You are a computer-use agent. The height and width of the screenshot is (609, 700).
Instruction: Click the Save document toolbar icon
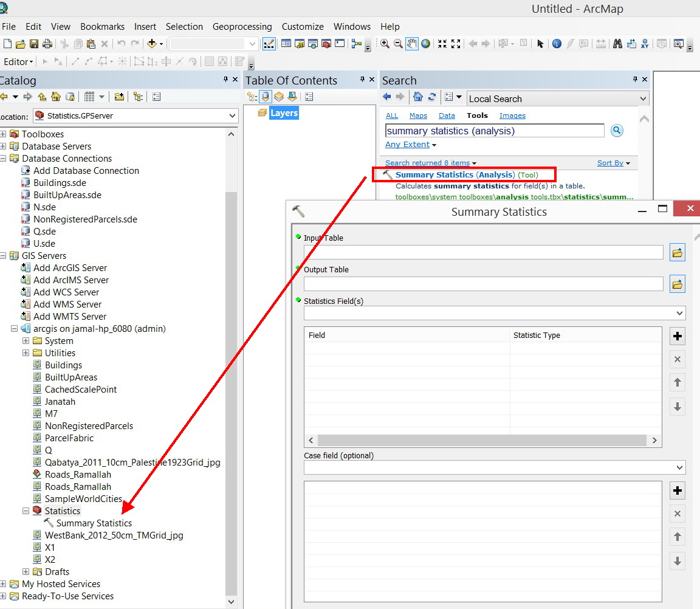coord(34,44)
